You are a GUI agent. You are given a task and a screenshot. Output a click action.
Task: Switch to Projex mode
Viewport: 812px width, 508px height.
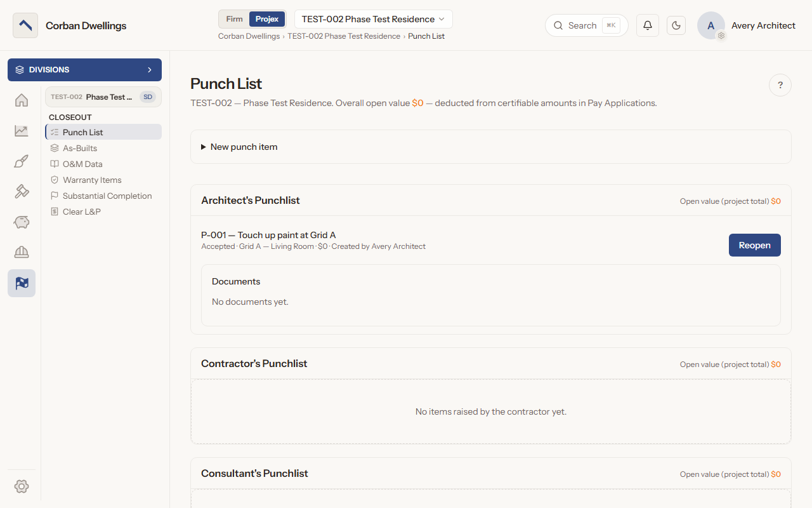(x=267, y=19)
